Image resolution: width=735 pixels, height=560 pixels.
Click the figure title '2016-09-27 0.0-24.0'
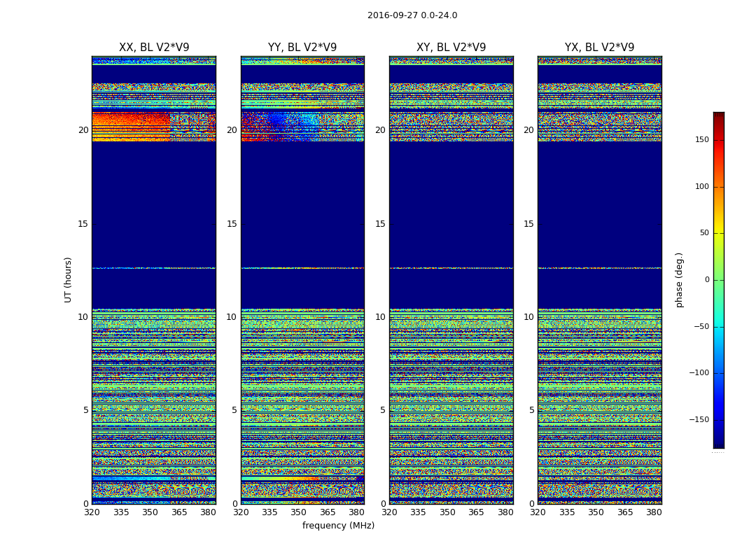412,15
